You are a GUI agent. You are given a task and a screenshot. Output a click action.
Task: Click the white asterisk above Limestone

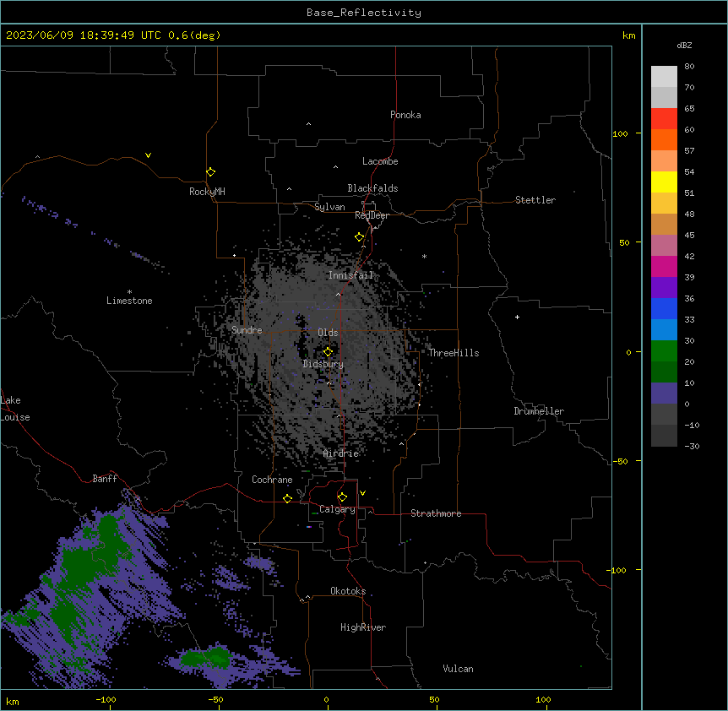click(129, 292)
